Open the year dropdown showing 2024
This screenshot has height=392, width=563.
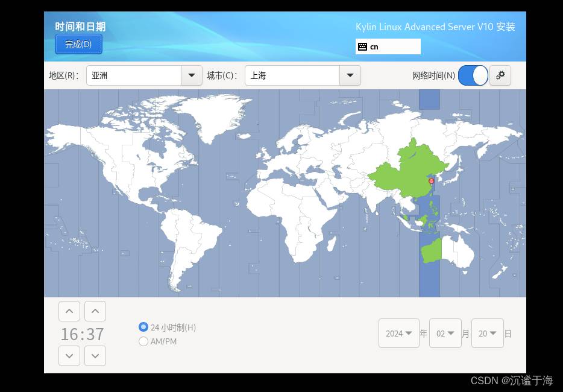coord(399,334)
